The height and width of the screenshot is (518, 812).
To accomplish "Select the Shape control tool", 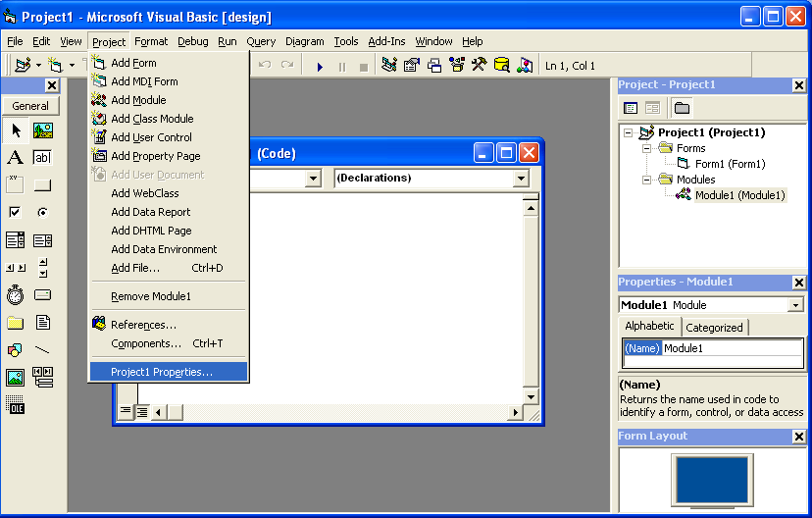I will 16,350.
